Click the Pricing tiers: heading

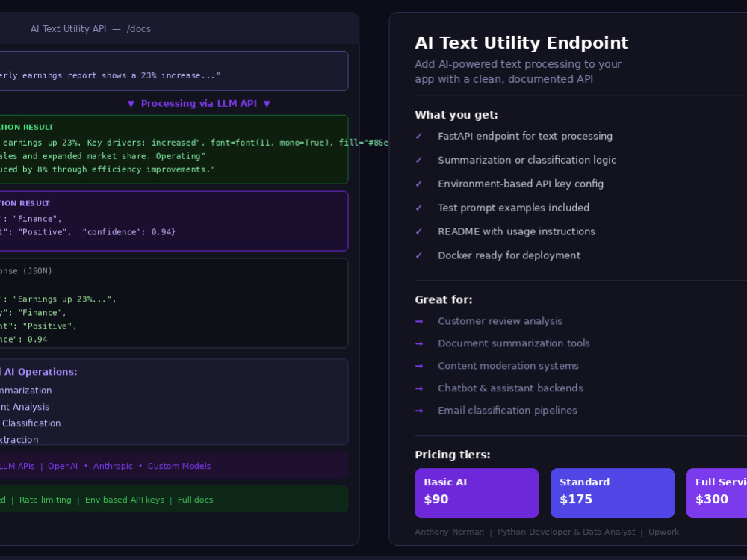coord(453,455)
